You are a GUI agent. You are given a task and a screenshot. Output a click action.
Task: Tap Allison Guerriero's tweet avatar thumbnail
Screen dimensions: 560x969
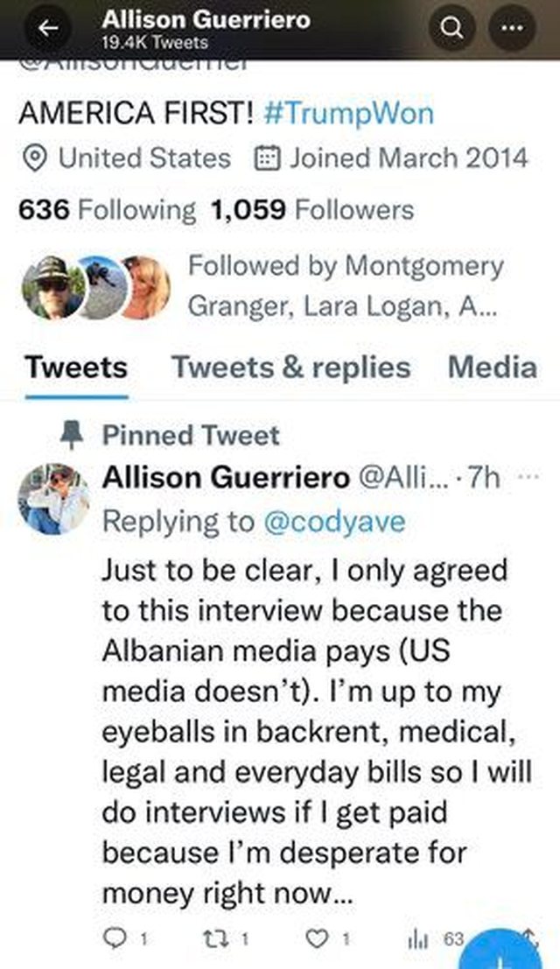click(x=53, y=499)
